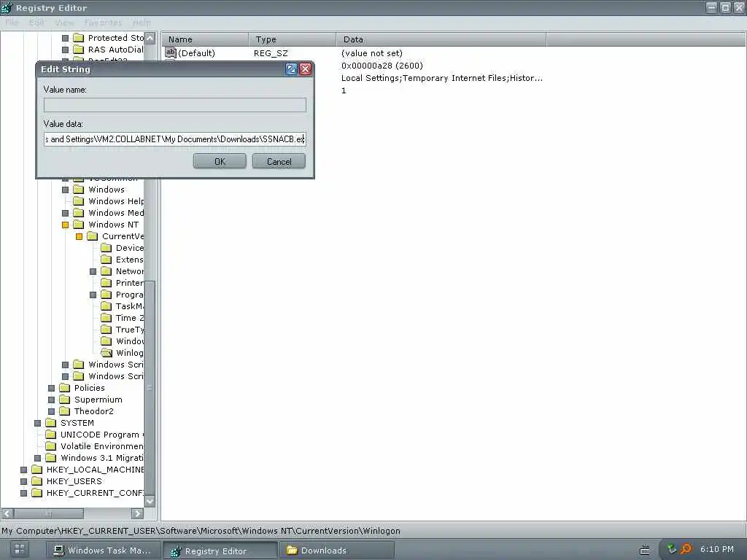Click the tree scrollbar down arrow
747x560 pixels.
coord(150,501)
